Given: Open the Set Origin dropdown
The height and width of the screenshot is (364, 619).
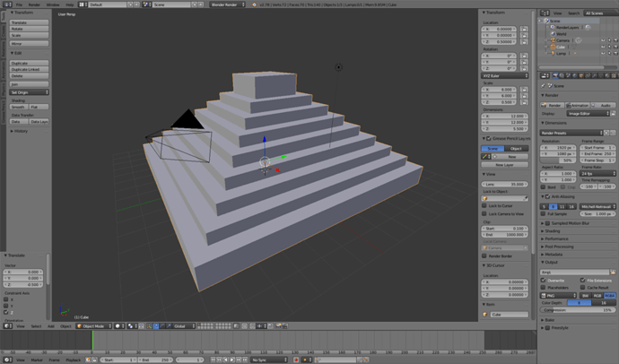Looking at the screenshot, I should pos(30,92).
